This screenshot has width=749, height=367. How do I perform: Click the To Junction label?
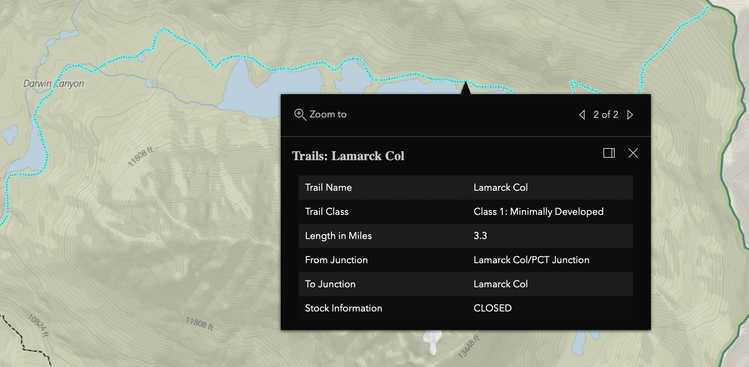pyautogui.click(x=330, y=284)
